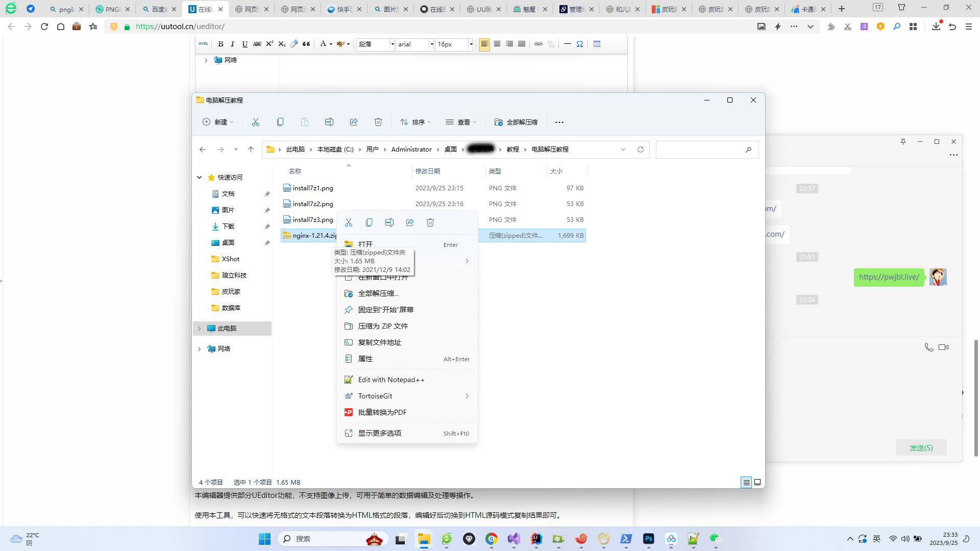This screenshot has height=551, width=980.
Task: Choose 压缩为 ZIP 文件 from the context menu
Action: (407, 326)
